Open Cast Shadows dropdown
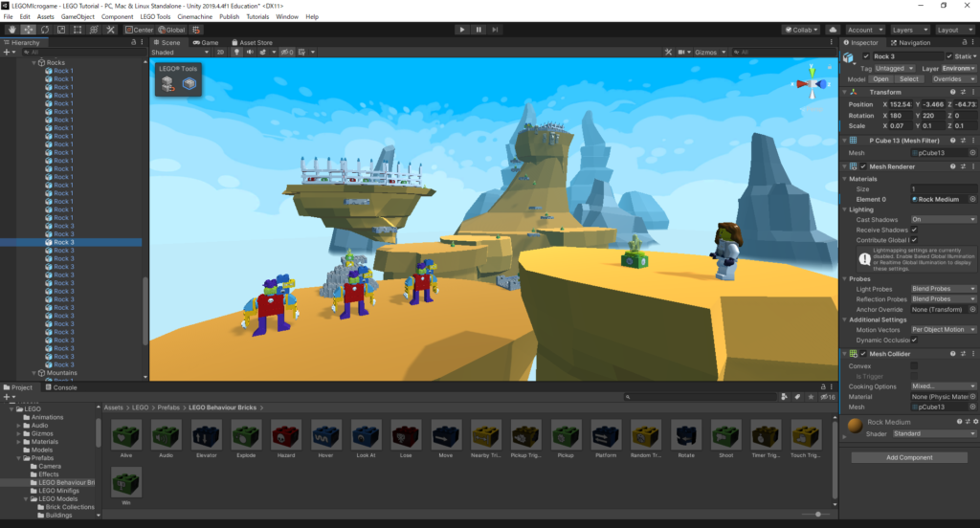This screenshot has height=528, width=980. click(x=943, y=219)
